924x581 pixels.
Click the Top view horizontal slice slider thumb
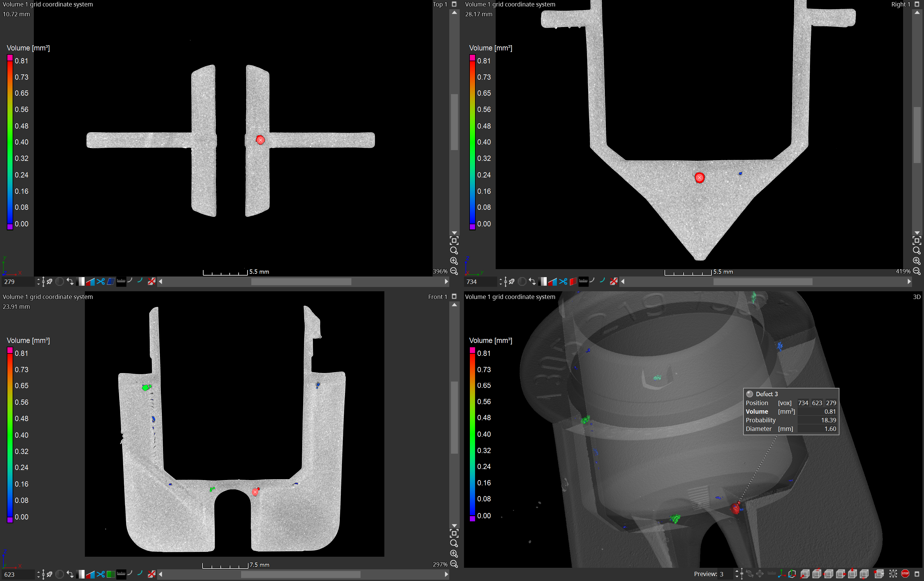301,281
